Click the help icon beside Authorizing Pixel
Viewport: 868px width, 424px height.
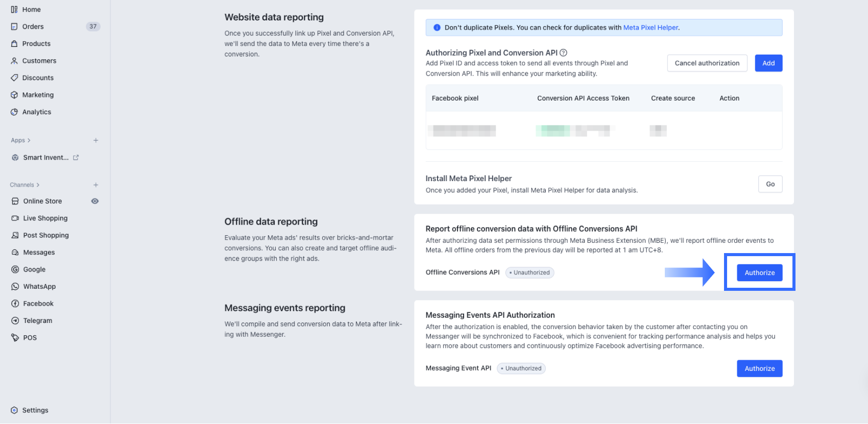(564, 53)
